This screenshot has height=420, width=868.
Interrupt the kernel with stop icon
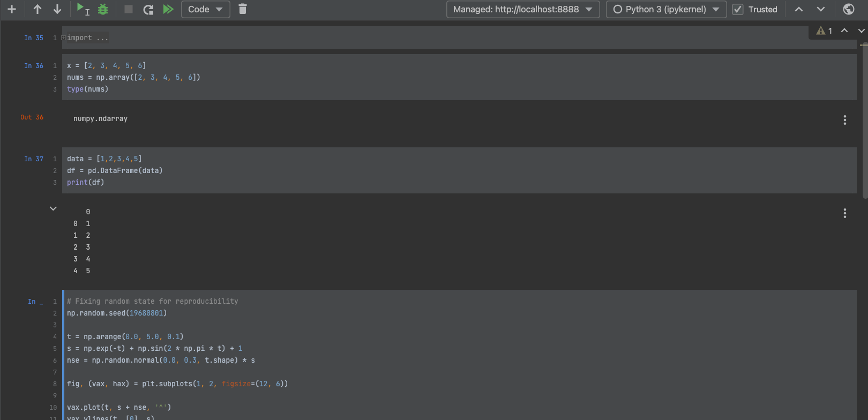[x=129, y=9]
